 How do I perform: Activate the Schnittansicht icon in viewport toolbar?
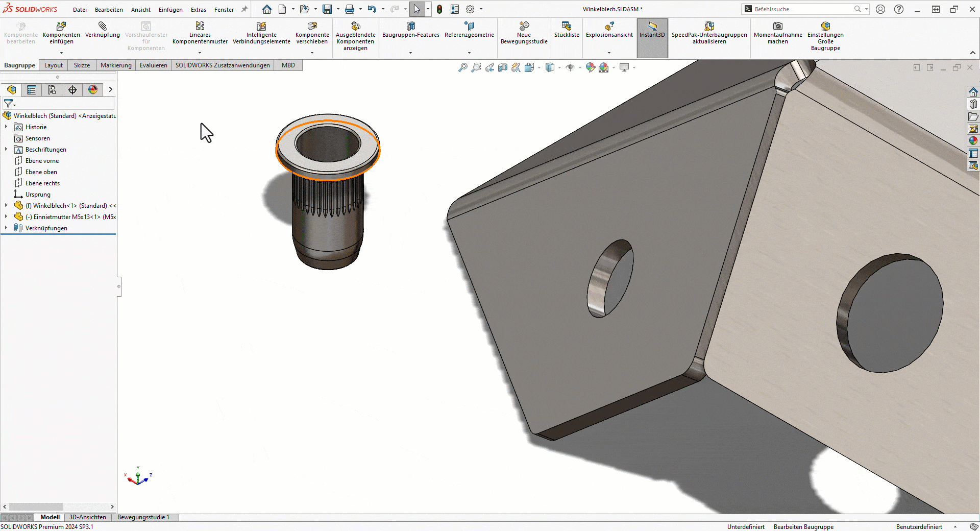click(x=503, y=67)
